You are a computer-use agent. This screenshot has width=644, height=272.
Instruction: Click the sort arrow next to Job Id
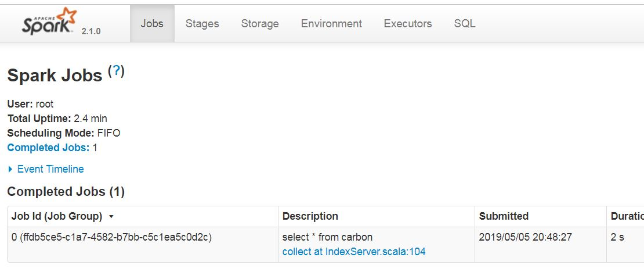click(x=110, y=217)
